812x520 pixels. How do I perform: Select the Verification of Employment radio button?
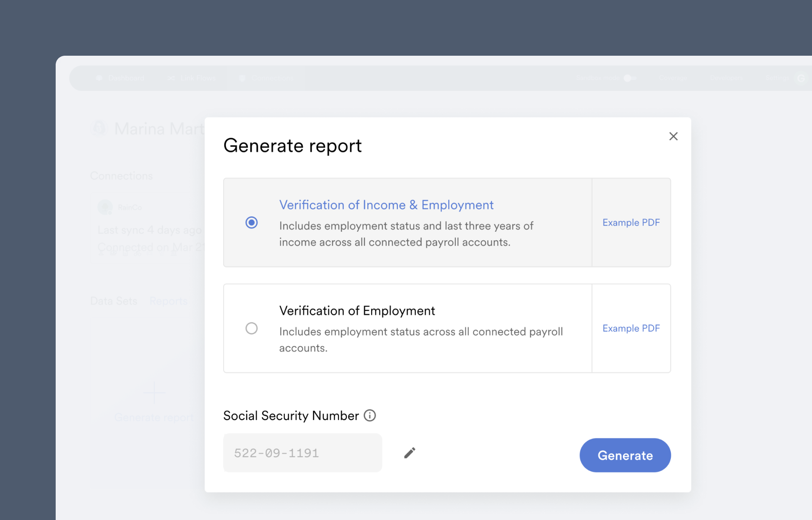tap(251, 328)
